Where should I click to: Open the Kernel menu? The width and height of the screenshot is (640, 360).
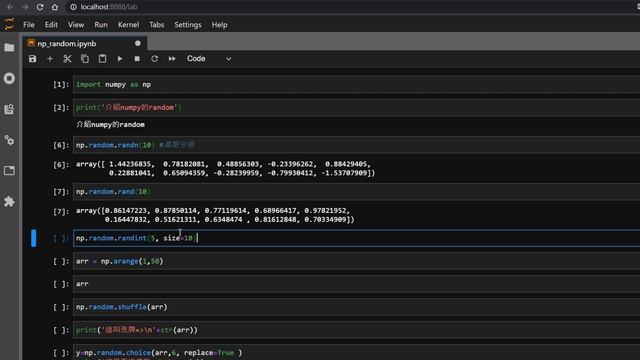129,25
